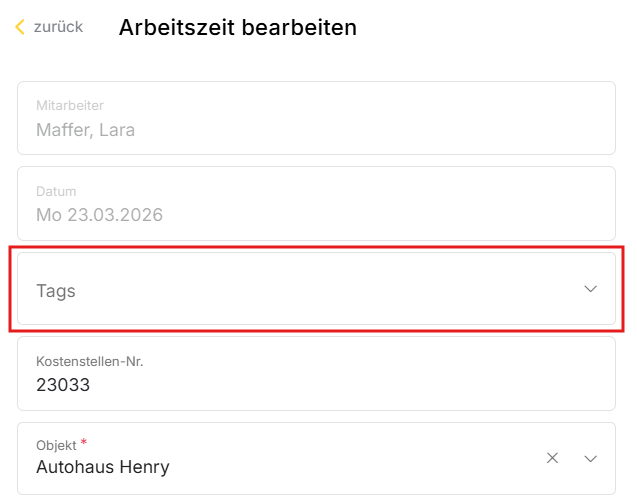Click the Arbeitszeit bearbeiten heading
Screen dimensions: 637x504
238,28
